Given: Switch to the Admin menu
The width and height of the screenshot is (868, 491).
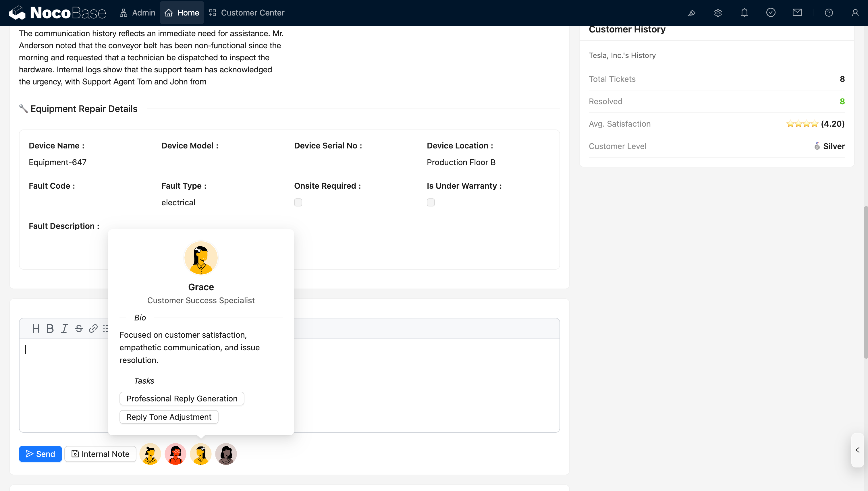Looking at the screenshot, I should tap(137, 13).
